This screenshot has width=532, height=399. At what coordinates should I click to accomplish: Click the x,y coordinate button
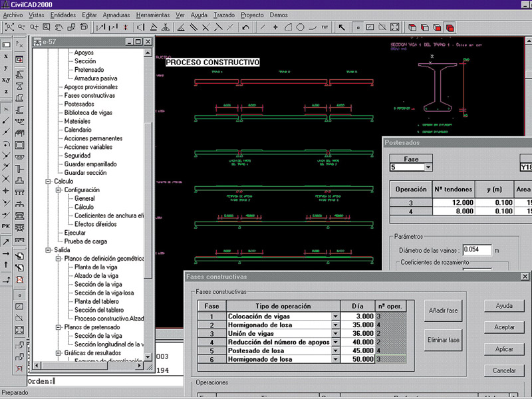pos(6,80)
